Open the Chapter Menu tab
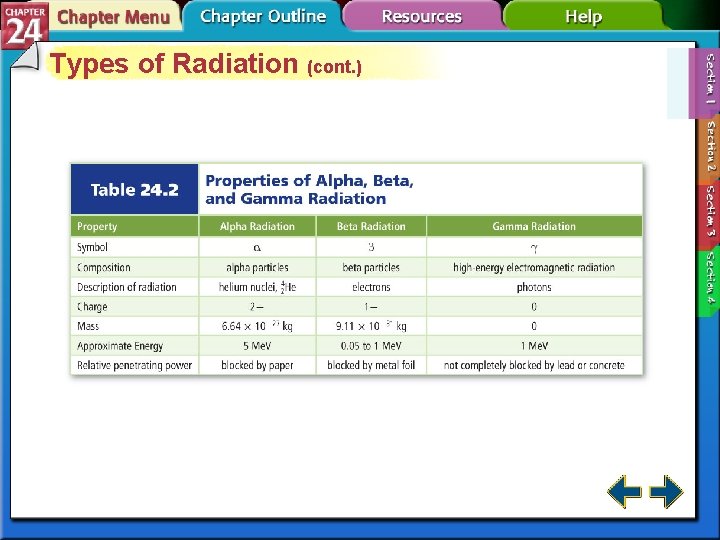The width and height of the screenshot is (720, 540). click(113, 17)
